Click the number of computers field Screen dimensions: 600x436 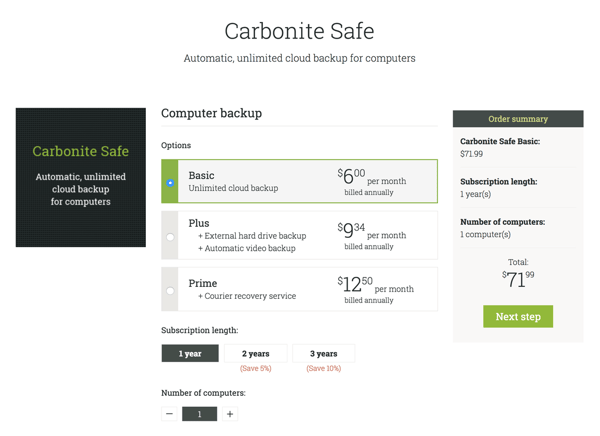pos(199,414)
